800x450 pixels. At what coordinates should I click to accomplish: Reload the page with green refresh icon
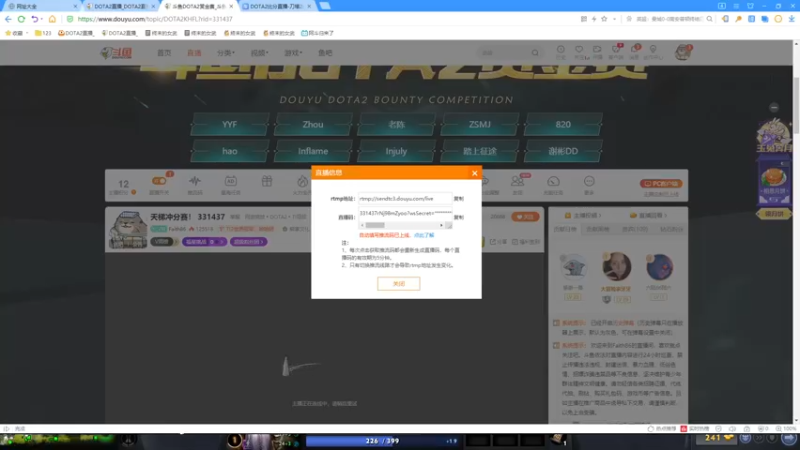[x=21, y=19]
